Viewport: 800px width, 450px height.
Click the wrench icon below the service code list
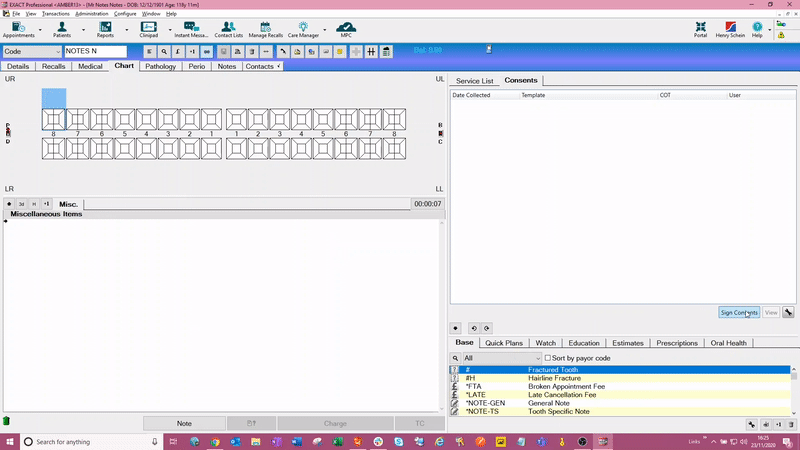(752, 424)
